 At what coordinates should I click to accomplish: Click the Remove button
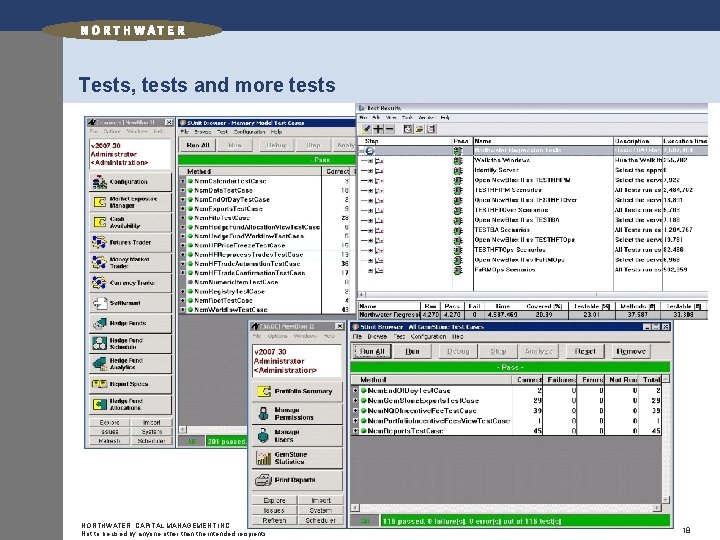(631, 351)
